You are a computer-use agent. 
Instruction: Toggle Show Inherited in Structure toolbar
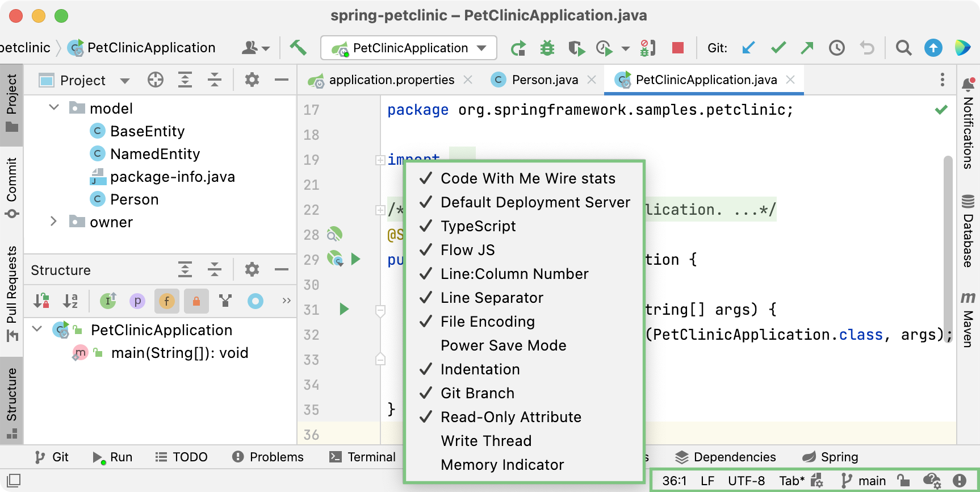tap(108, 301)
